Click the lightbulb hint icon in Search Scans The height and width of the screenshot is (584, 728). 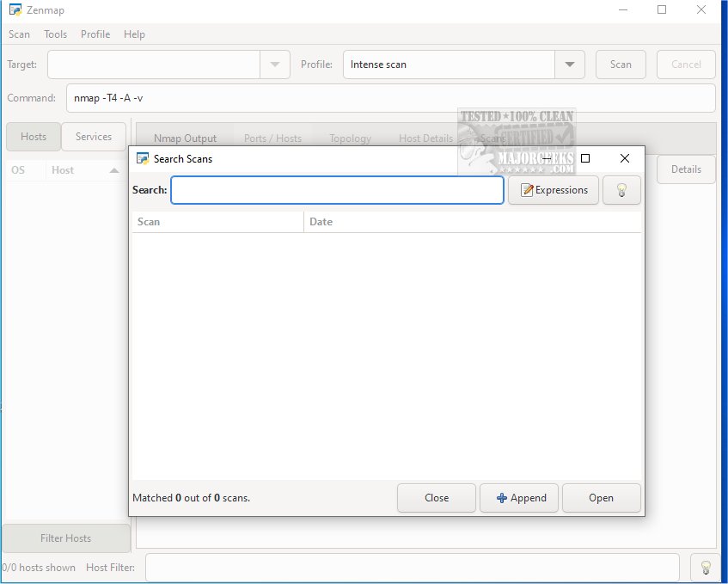[621, 190]
